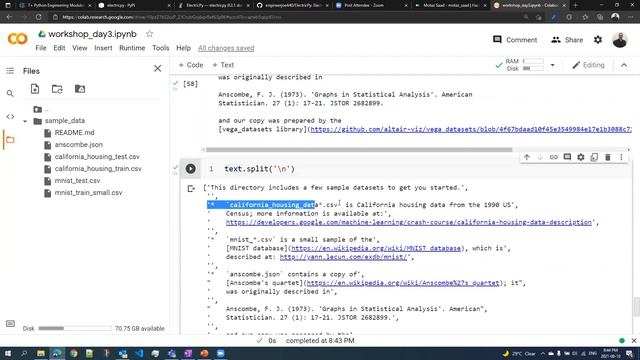Add a new Text cell

(x=223, y=65)
